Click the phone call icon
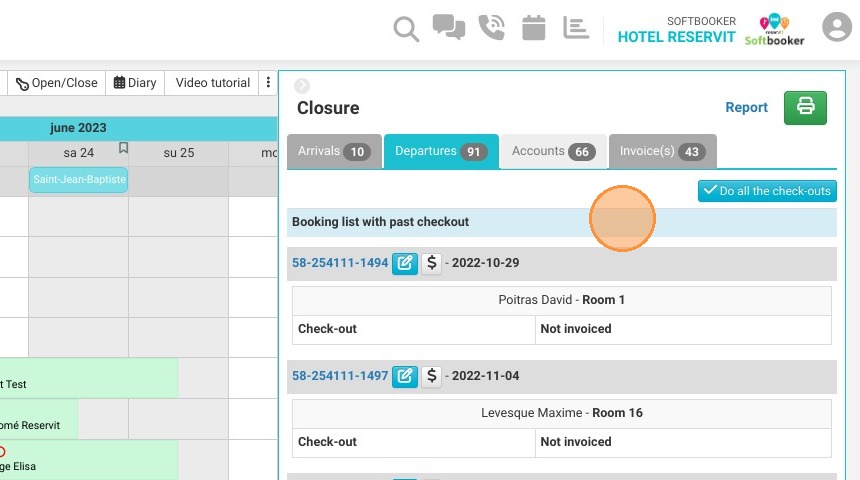This screenshot has height=480, width=860. [x=491, y=27]
